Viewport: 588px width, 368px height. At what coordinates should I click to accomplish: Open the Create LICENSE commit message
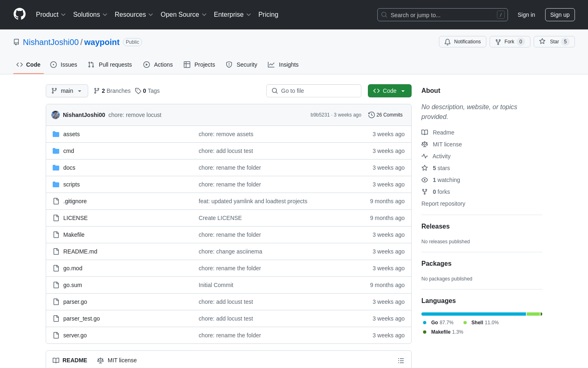click(x=220, y=218)
